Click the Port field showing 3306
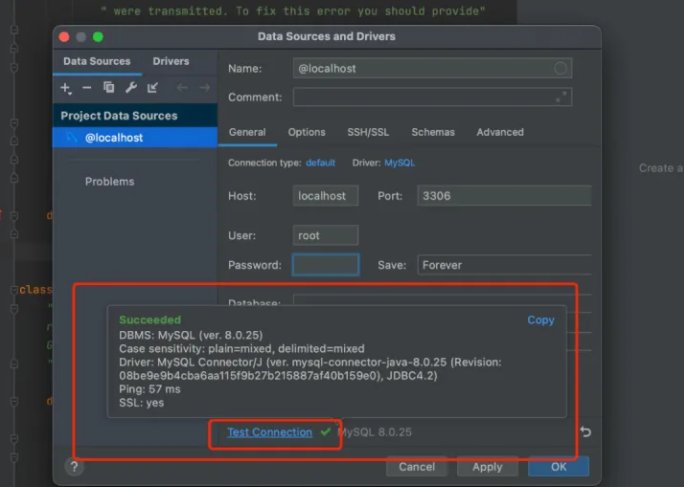This screenshot has width=684, height=487. tap(504, 195)
